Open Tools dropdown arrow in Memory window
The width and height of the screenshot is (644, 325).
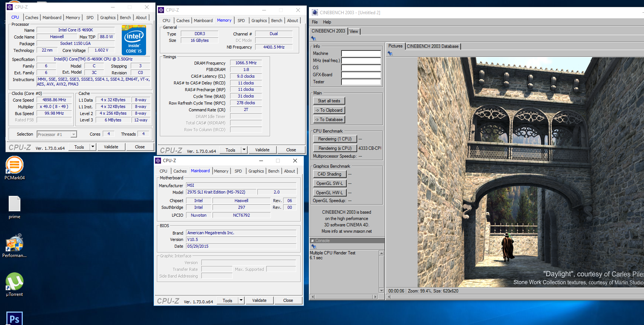point(244,150)
